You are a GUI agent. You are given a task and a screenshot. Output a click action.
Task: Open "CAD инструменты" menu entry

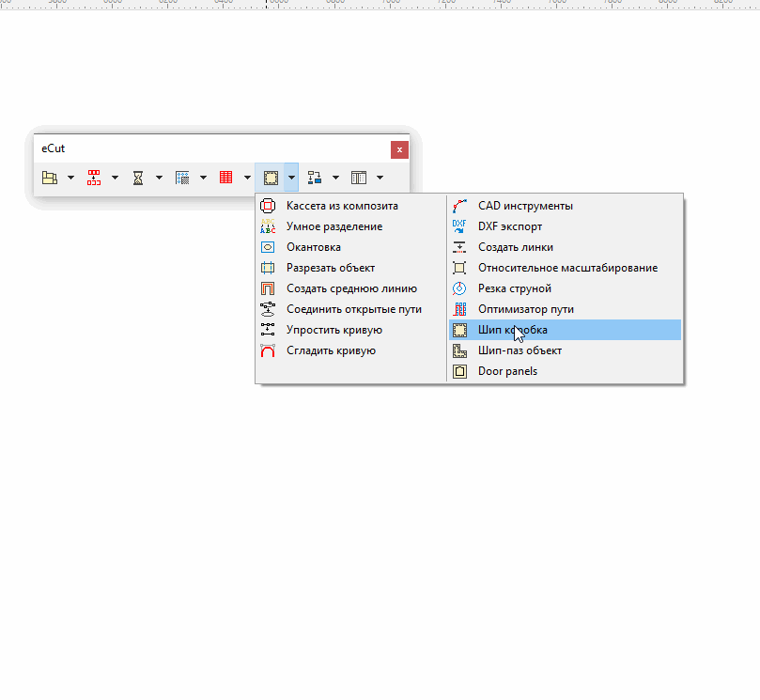pos(525,206)
